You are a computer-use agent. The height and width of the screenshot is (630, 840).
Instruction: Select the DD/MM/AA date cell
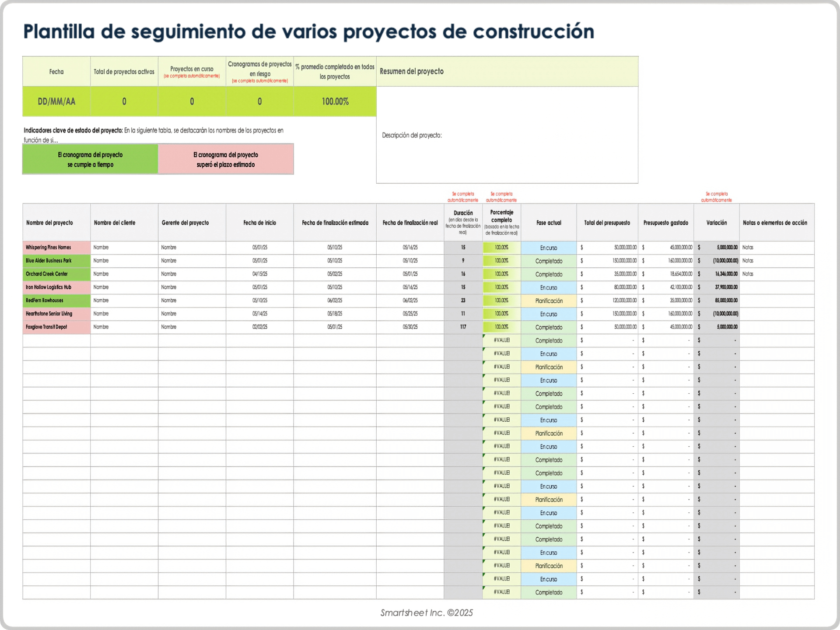[x=56, y=101]
